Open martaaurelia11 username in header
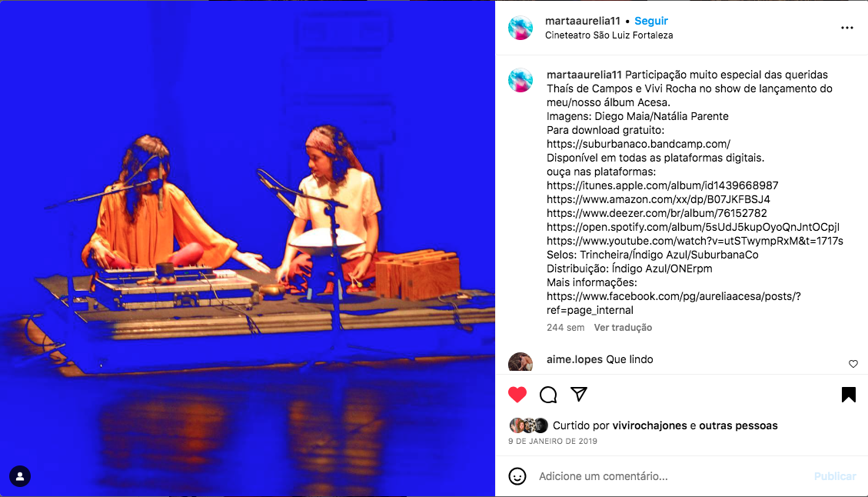868x497 pixels. pos(582,21)
